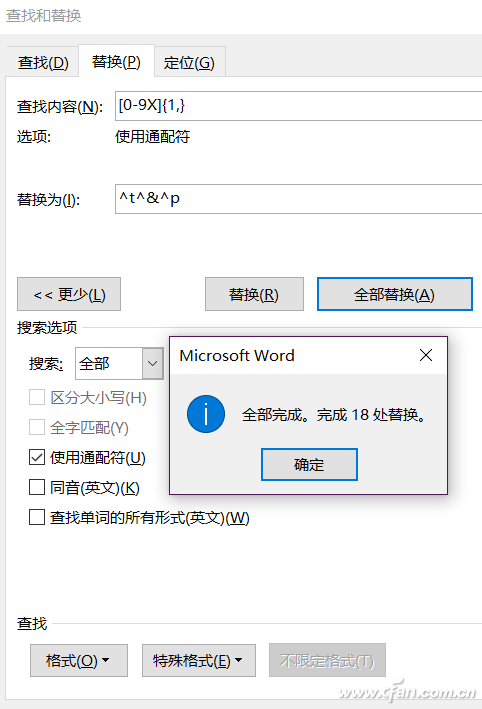Open the 特殊格式(E) dropdown menu
This screenshot has height=709, width=482.
(x=198, y=661)
